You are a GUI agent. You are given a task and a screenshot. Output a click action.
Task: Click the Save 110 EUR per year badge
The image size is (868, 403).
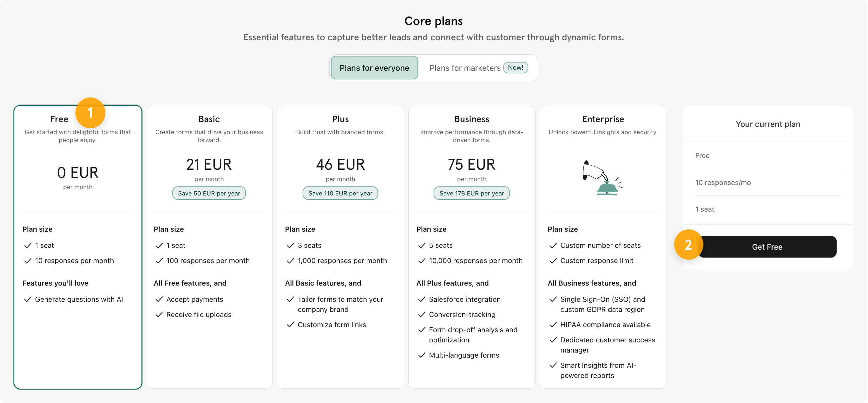pyautogui.click(x=340, y=193)
